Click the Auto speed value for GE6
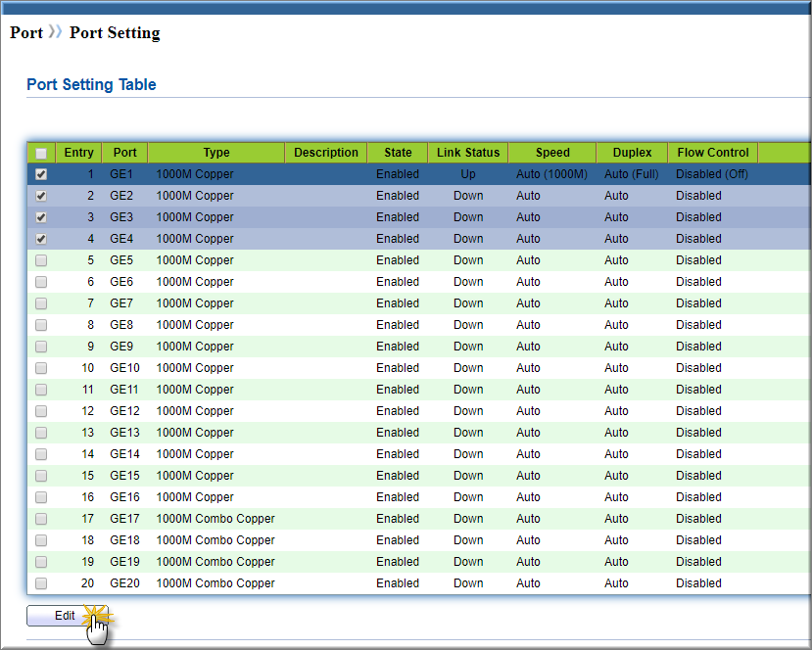 click(528, 282)
